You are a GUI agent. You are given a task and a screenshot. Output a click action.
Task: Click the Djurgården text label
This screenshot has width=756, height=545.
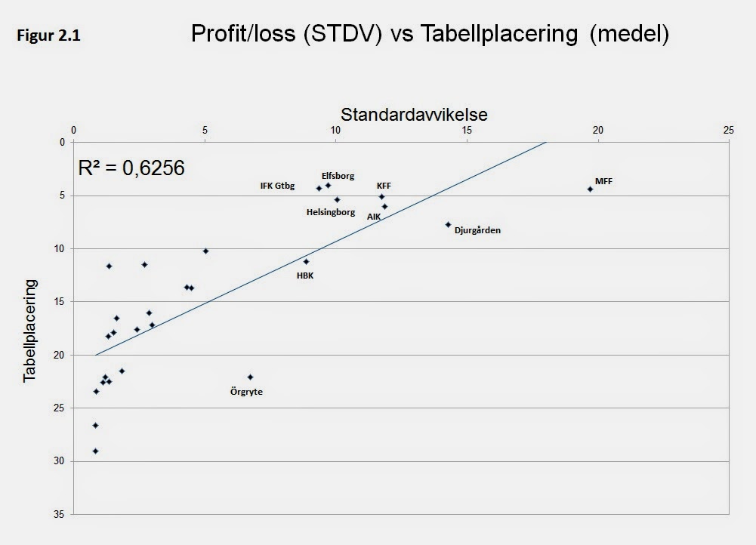[x=477, y=230]
